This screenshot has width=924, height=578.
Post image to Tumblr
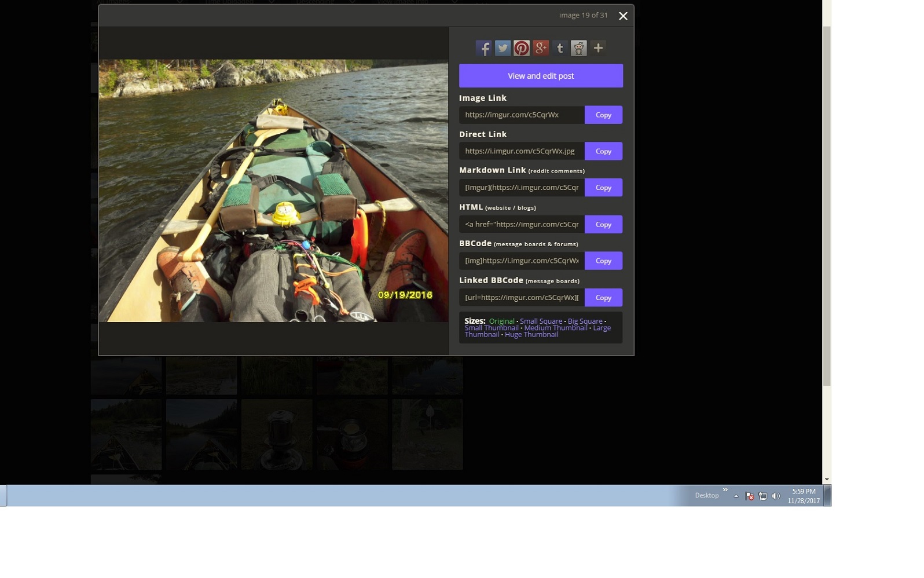pos(560,48)
